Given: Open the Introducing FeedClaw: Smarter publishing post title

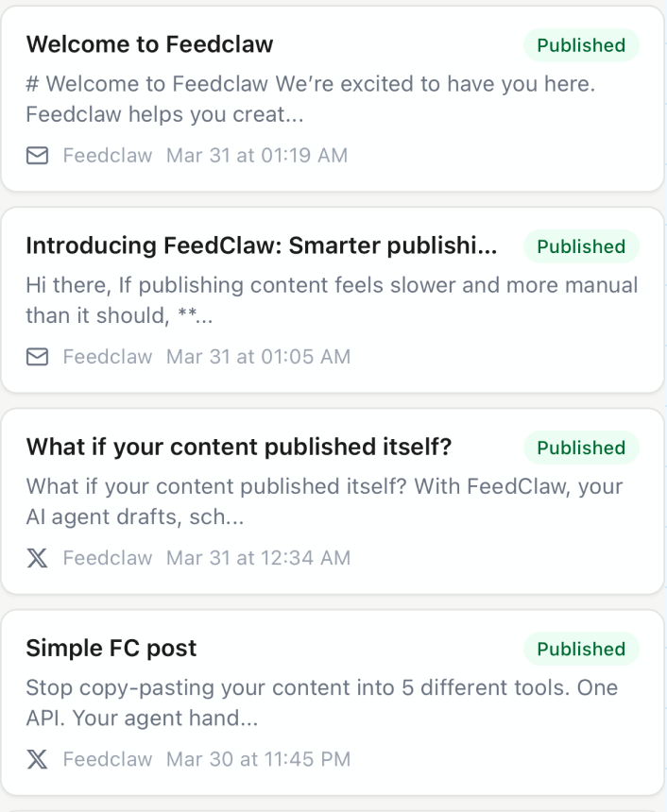Looking at the screenshot, I should (x=261, y=245).
